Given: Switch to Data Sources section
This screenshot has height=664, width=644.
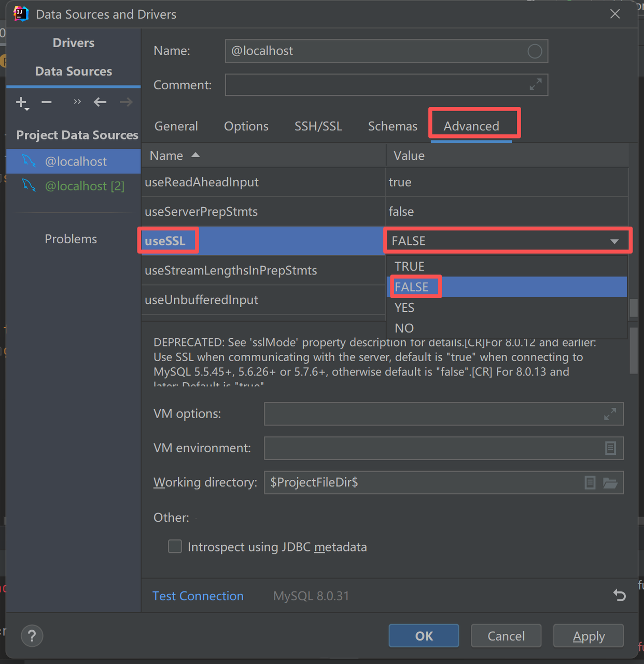Looking at the screenshot, I should coord(74,71).
